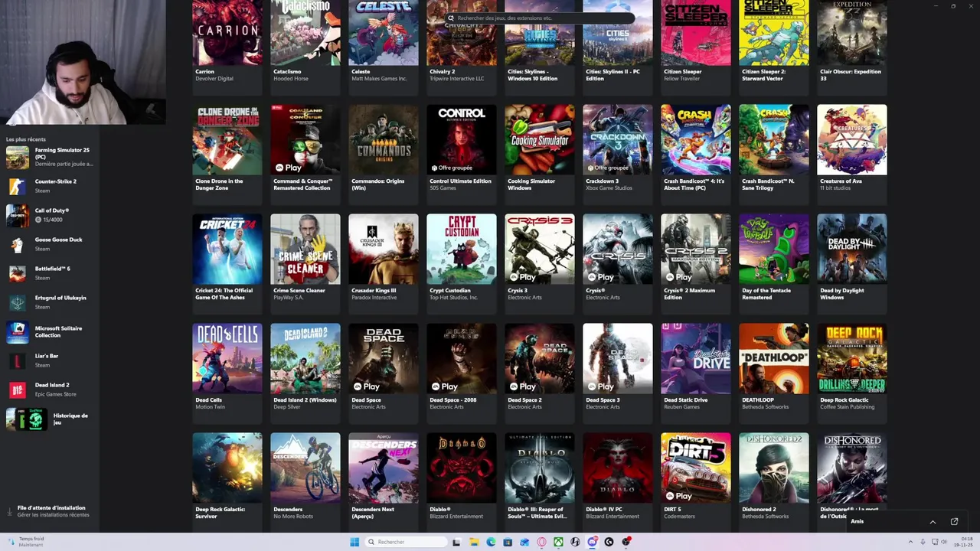The height and width of the screenshot is (551, 980).
Task: Focus the Rechercher des jeux search field
Action: 541,18
